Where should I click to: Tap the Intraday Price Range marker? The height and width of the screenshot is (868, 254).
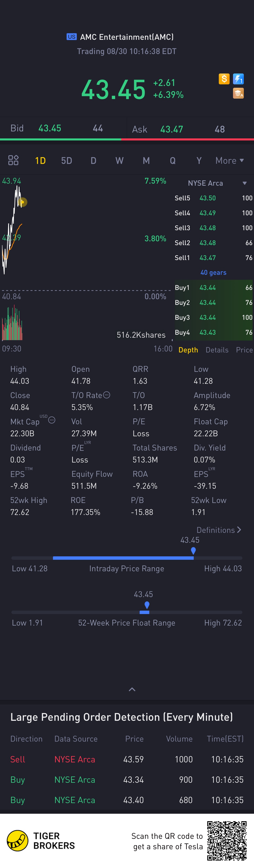pyautogui.click(x=193, y=551)
